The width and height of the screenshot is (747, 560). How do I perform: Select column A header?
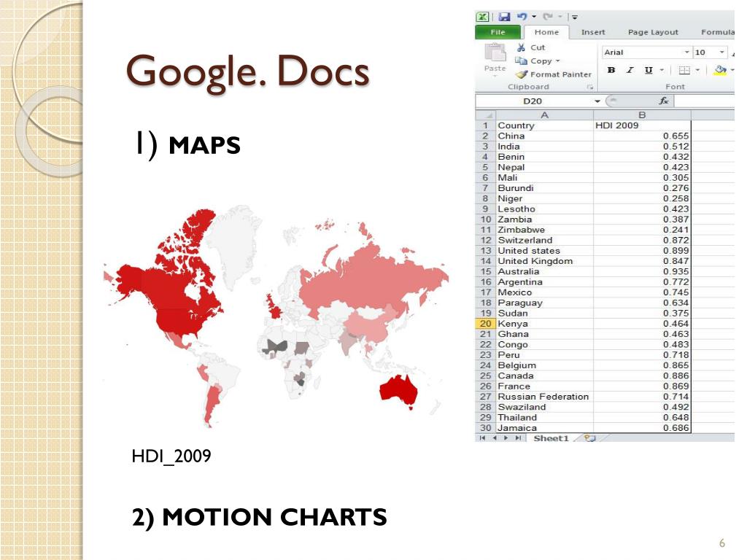[544, 114]
